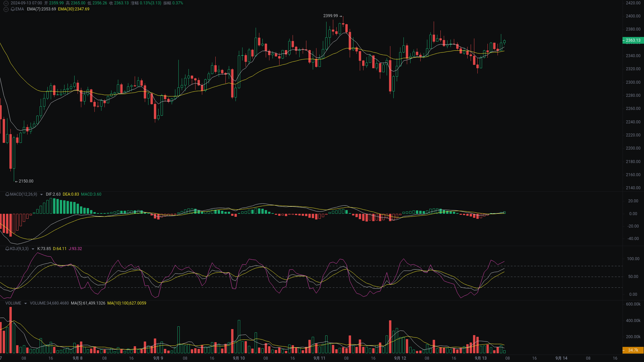Click the MA(10):100,627.0059 value
The image size is (644, 362).
pos(127,303)
